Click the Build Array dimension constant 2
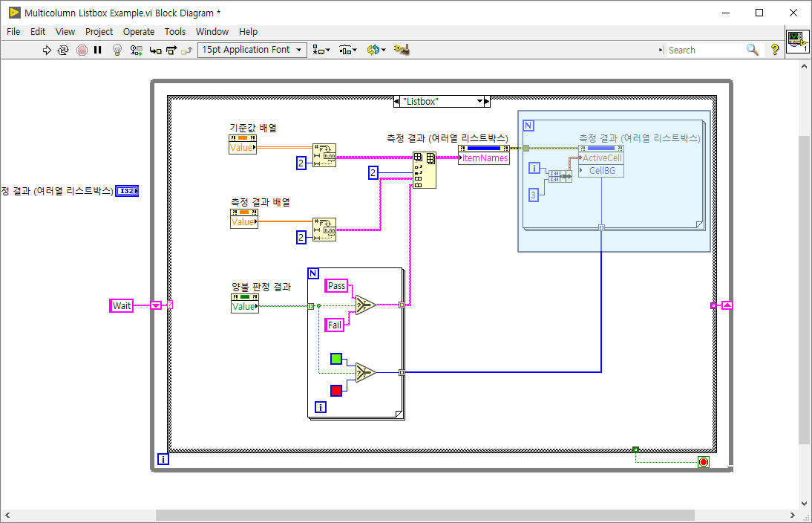 [x=373, y=172]
